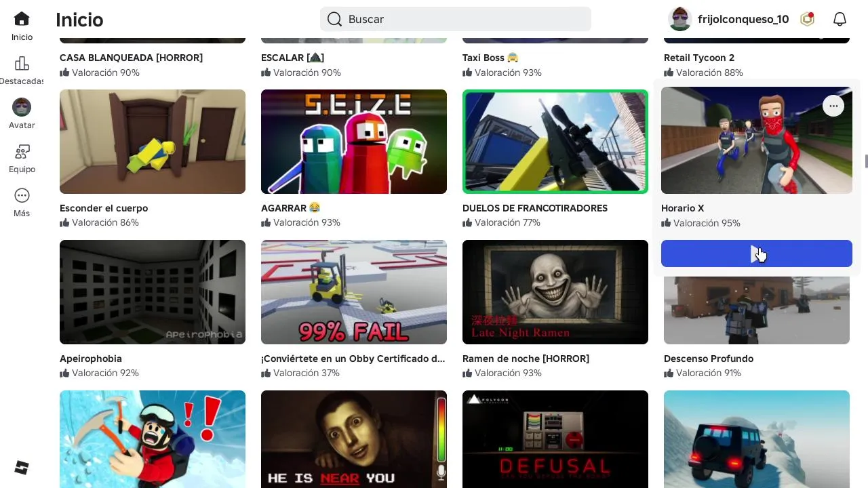The image size is (868, 488).
Task: Open the Avatar icon in sidebar
Action: tap(22, 107)
